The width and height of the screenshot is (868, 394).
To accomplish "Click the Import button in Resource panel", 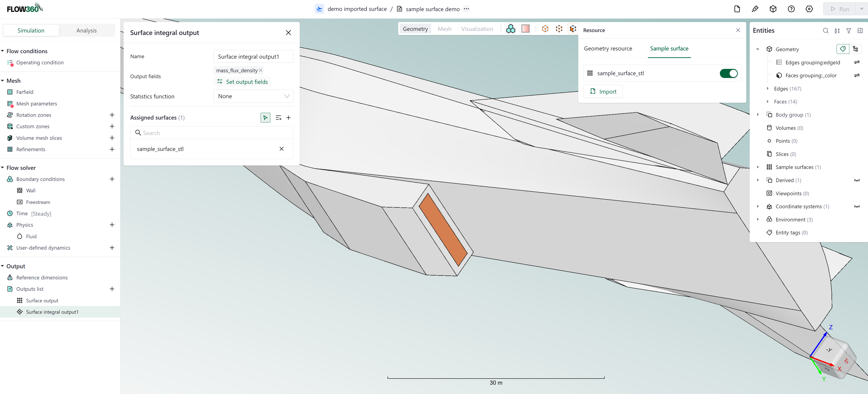I will click(603, 91).
